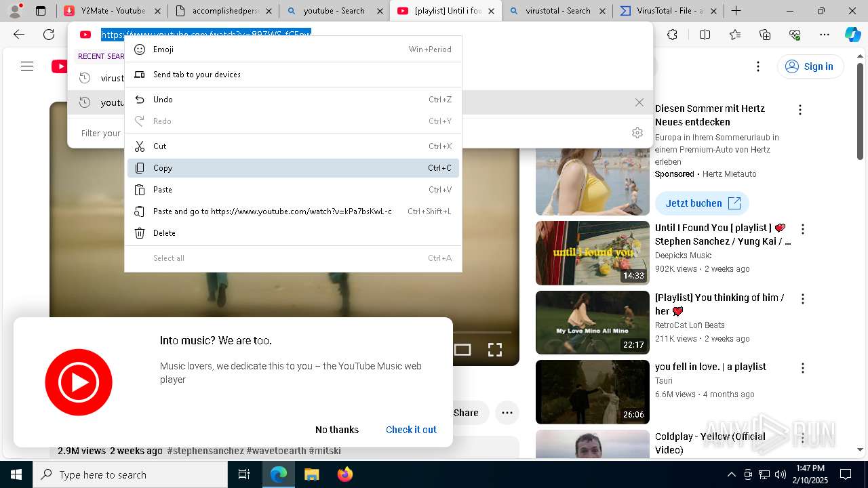
Task: Open My Love Mine All Mine thumbnail
Action: point(593,323)
